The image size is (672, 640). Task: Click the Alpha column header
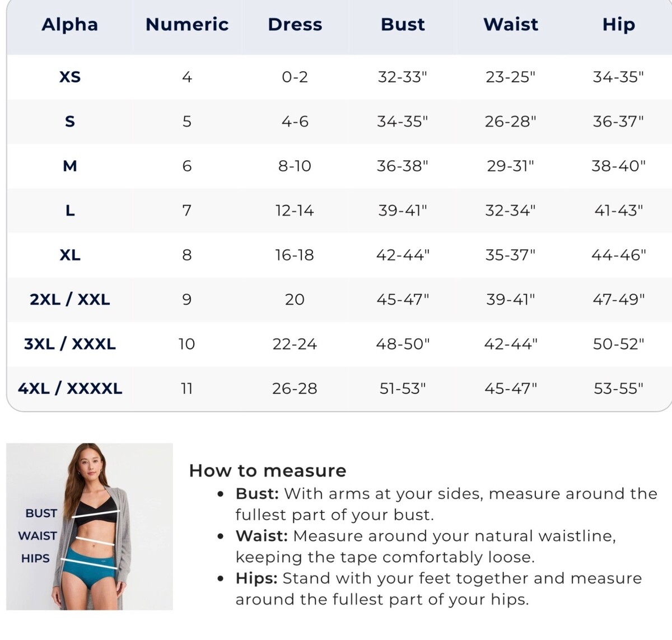pyautogui.click(x=69, y=25)
